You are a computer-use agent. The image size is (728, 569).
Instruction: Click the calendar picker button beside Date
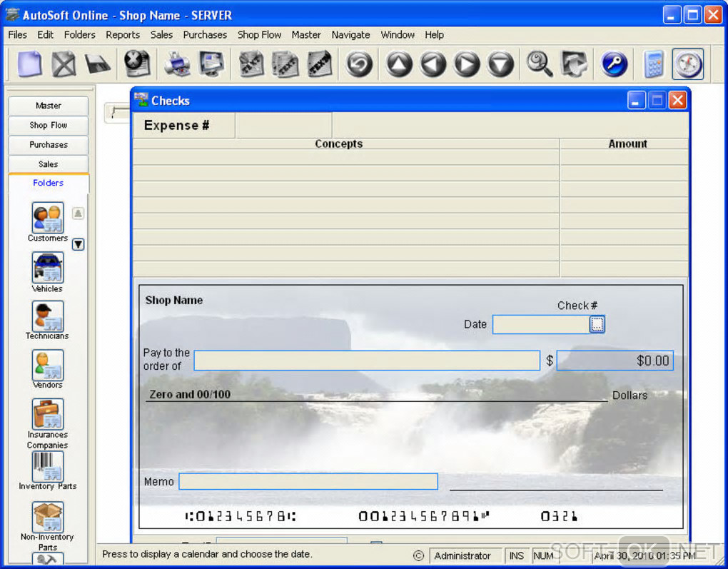tap(597, 324)
